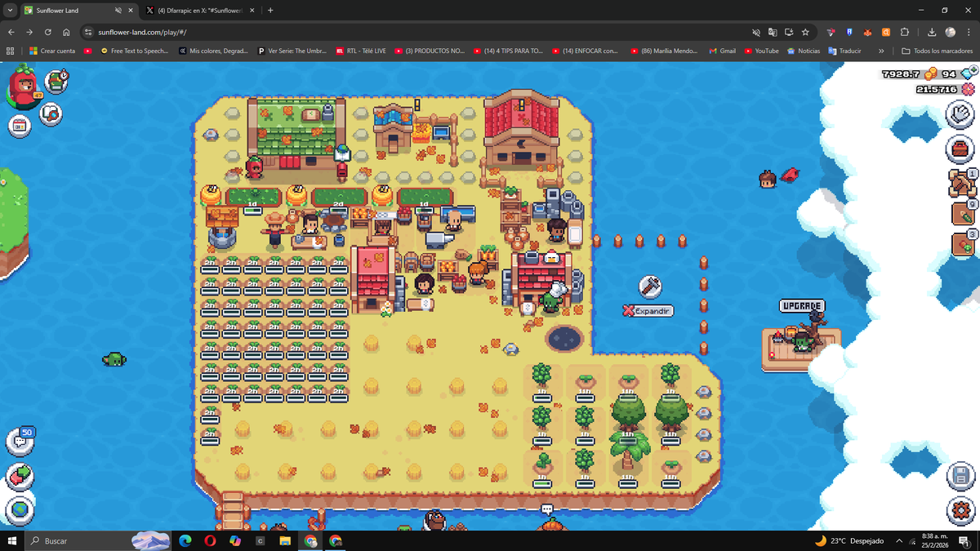This screenshot has height=551, width=980.
Task: Open browser extensions puzzle icon
Action: 905,32
